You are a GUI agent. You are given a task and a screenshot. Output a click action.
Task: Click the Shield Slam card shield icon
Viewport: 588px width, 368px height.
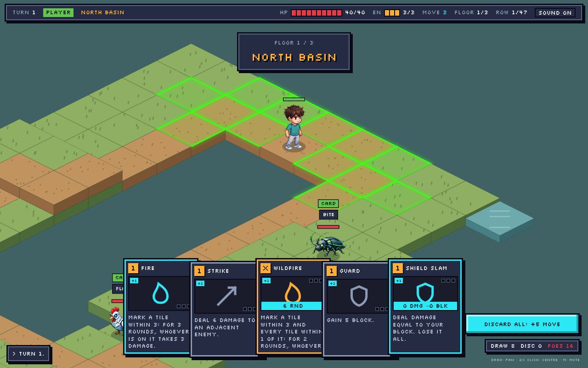pyautogui.click(x=425, y=293)
